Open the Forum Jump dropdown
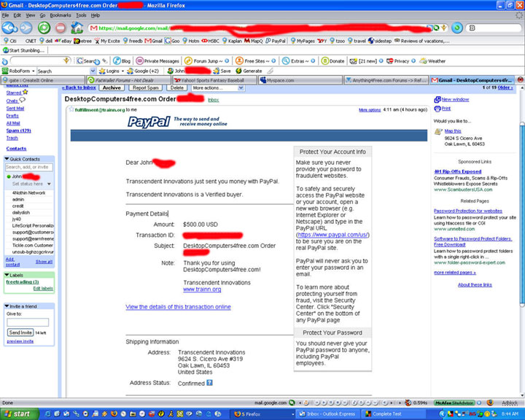Screen dimensions: 525x420 click(206, 61)
